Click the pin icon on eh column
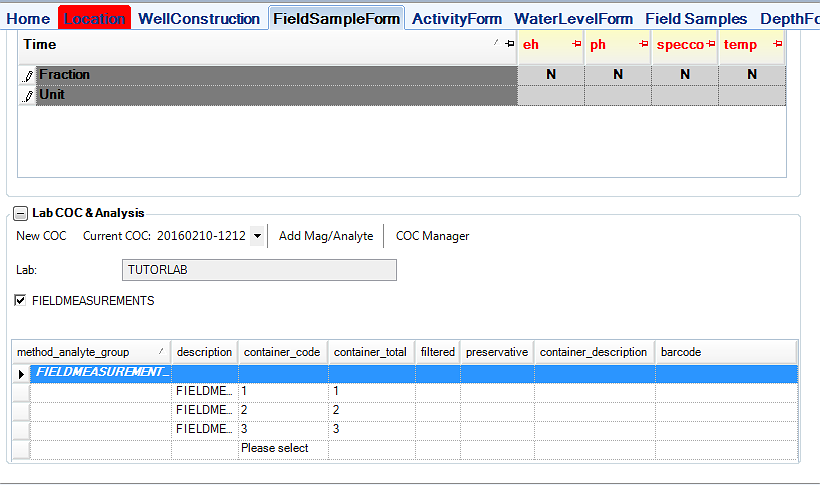The image size is (820, 485). click(x=576, y=44)
